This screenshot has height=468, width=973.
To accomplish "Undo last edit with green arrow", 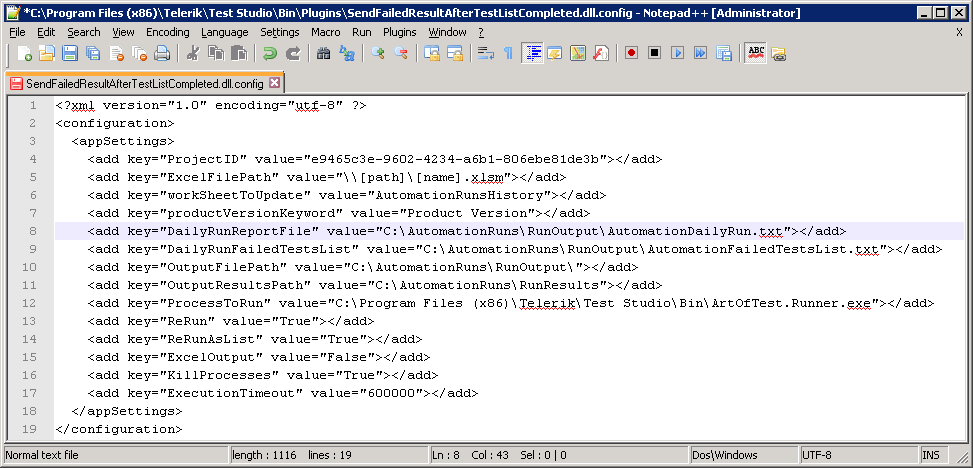I will [x=269, y=53].
